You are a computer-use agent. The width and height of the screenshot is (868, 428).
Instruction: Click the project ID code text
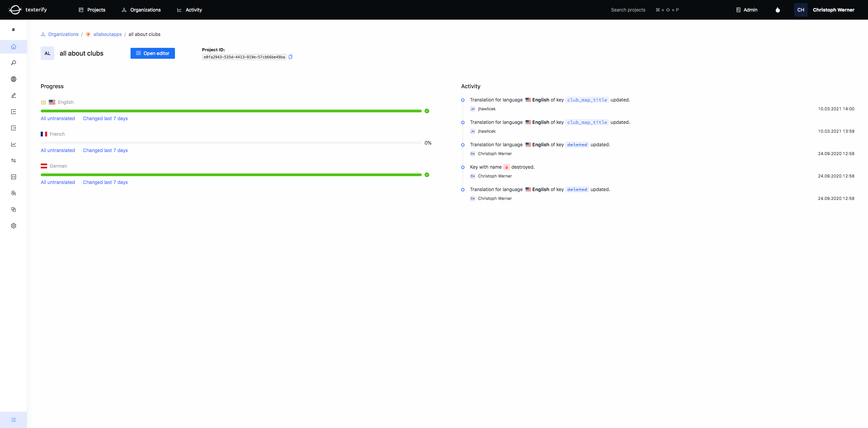(x=244, y=57)
